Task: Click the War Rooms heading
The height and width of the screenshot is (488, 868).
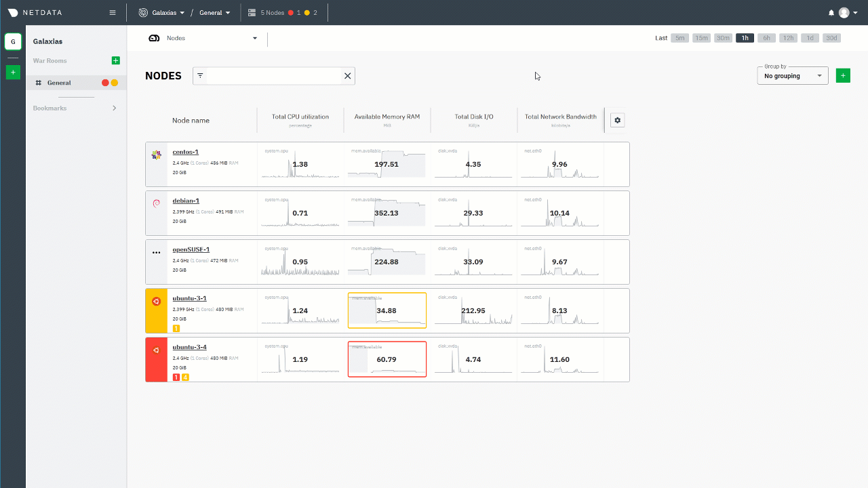Action: click(x=50, y=61)
